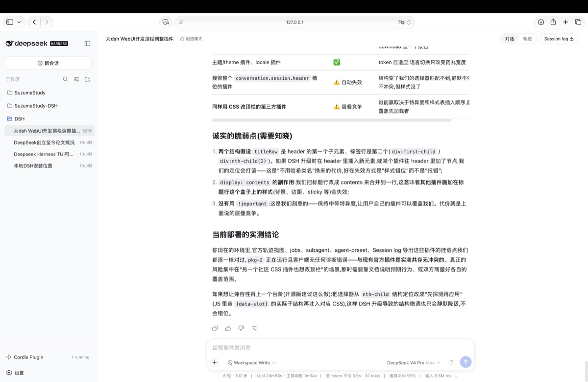The image size is (588, 382).
Task: Show Safari downloads
Action: [x=541, y=22]
